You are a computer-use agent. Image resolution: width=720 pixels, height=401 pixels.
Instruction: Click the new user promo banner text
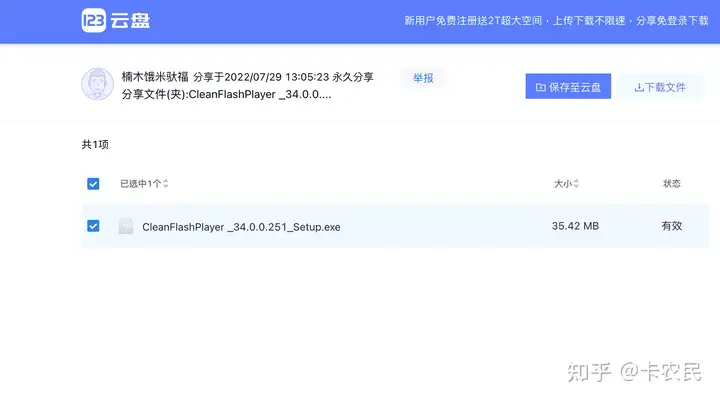556,21
